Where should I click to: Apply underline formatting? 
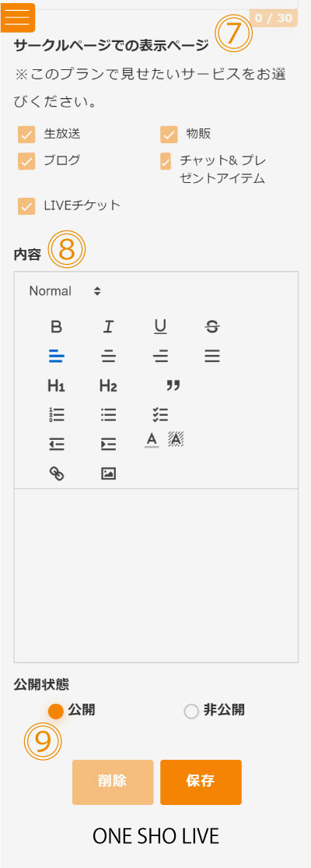click(x=160, y=327)
